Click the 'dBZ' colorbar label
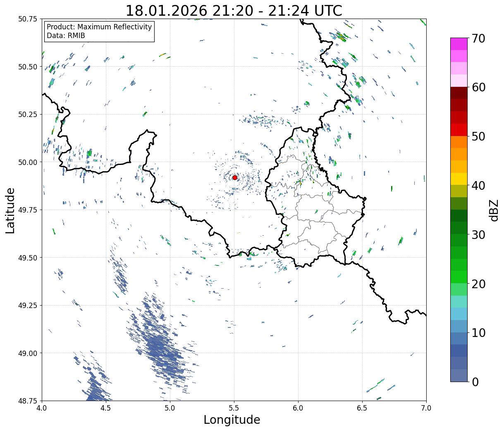 pyautogui.click(x=494, y=210)
